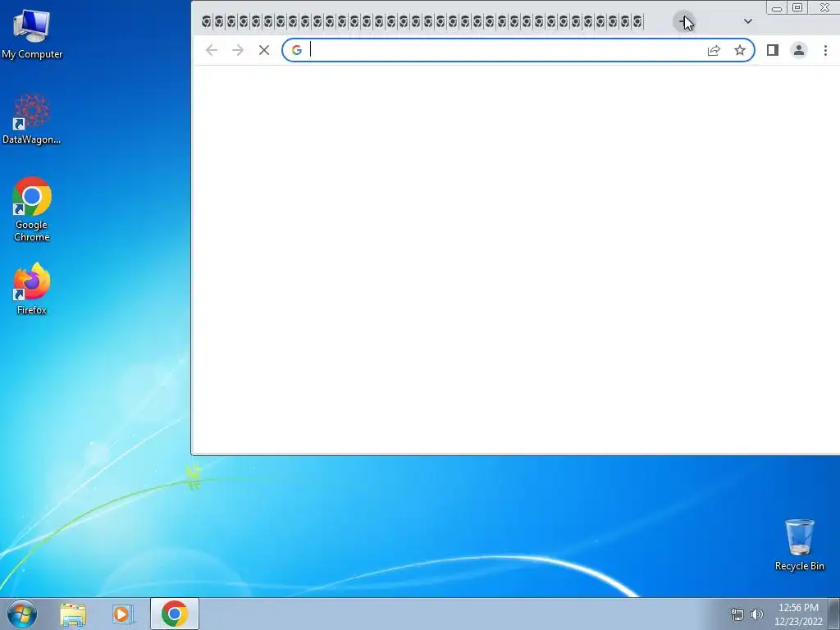Open Chrome three-dot menu

coord(825,50)
